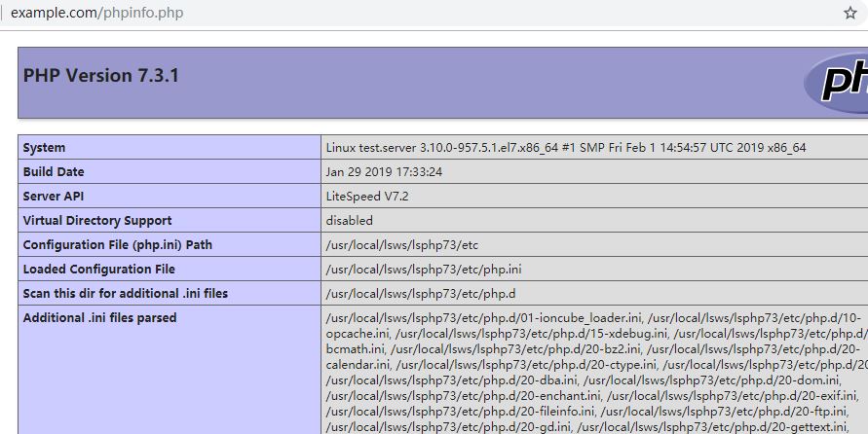The height and width of the screenshot is (434, 868).
Task: Select the Additional .ini files parsed label
Action: click(100, 318)
